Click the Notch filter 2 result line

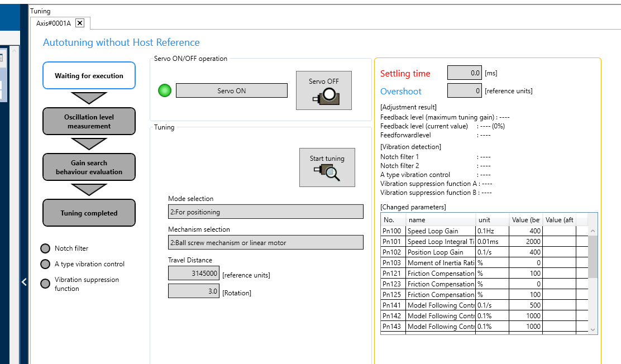pyautogui.click(x=435, y=166)
